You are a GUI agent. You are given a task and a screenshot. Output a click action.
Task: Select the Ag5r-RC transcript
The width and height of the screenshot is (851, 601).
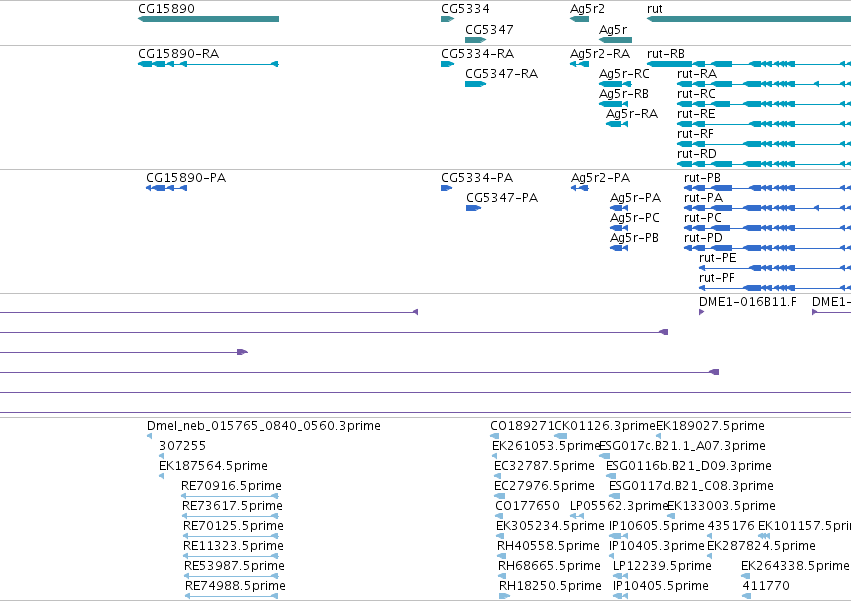[615, 84]
